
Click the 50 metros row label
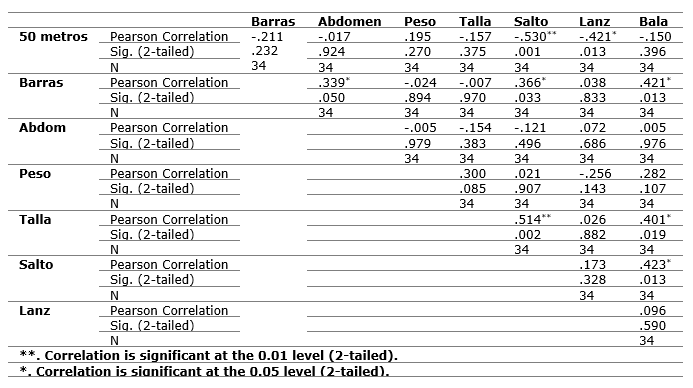click(53, 37)
